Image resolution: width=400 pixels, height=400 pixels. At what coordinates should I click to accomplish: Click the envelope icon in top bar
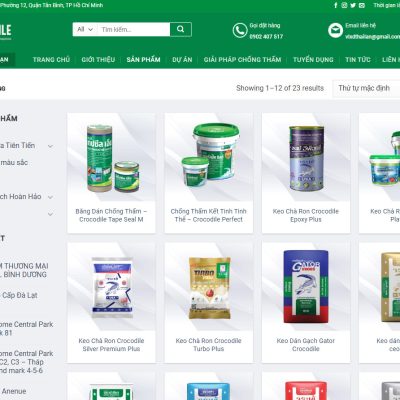point(362,5)
